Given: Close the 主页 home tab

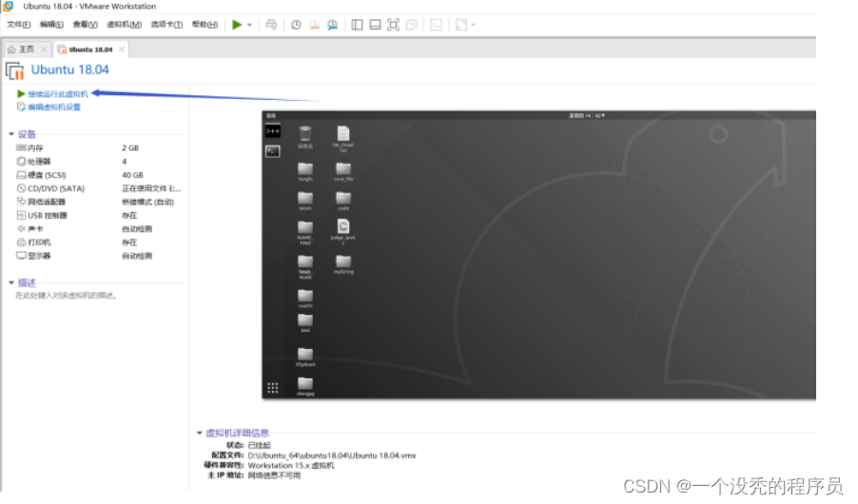Looking at the screenshot, I should (45, 49).
